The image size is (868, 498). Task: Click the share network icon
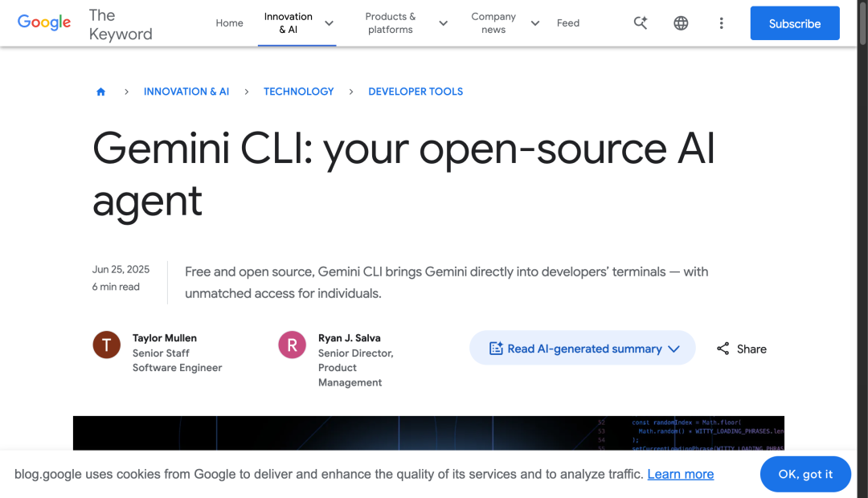tap(723, 349)
